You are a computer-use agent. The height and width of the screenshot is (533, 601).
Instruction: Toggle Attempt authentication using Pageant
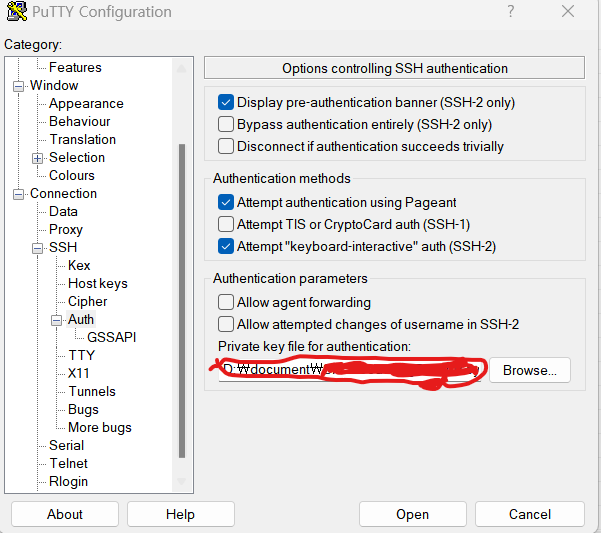(226, 202)
